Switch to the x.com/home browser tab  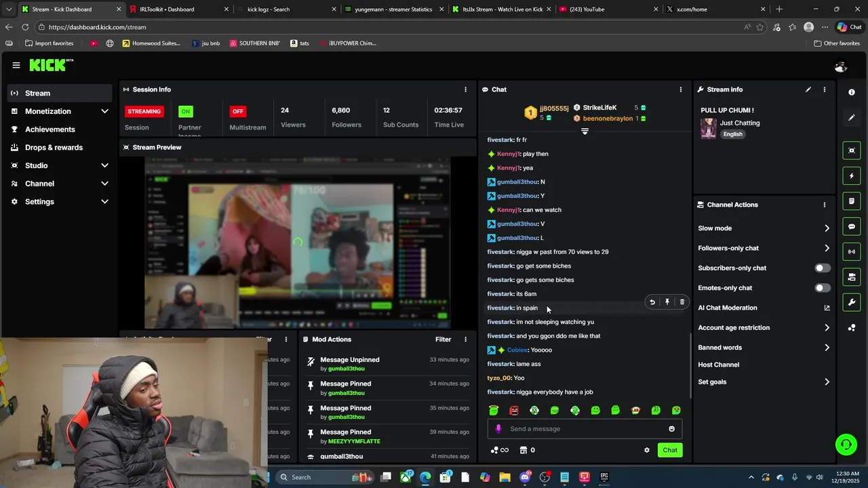[x=716, y=9]
